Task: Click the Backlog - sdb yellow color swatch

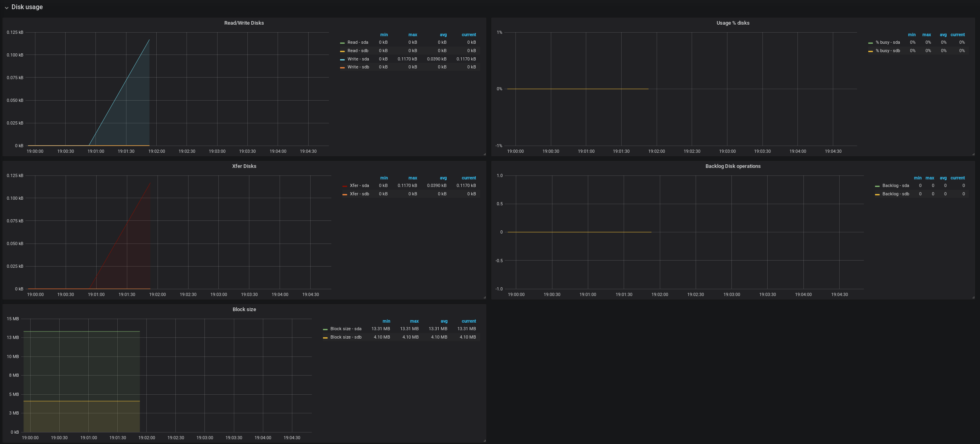Action: pos(877,195)
